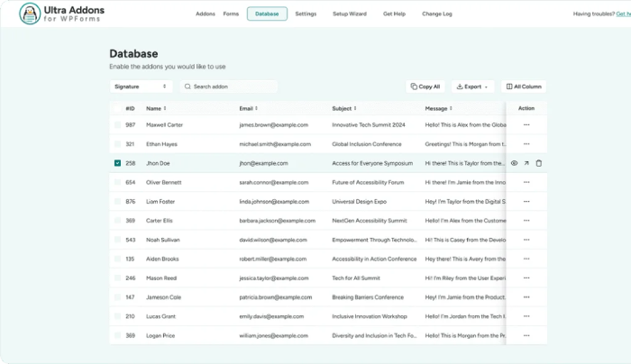Open the Change Log tab
The width and height of the screenshot is (631, 364).
tap(437, 14)
